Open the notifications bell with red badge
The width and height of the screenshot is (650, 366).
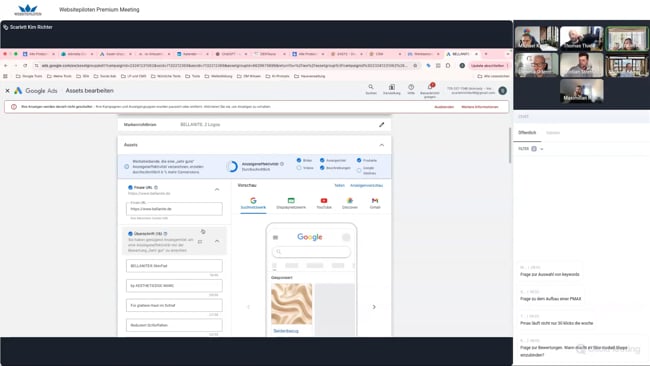coord(430,88)
